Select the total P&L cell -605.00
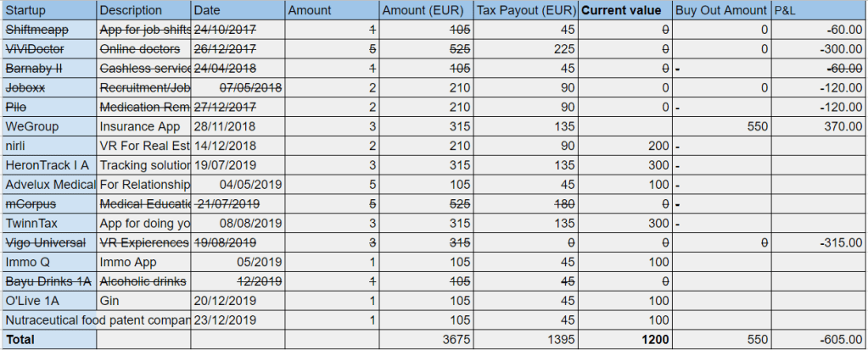Image resolution: width=868 pixels, height=350 pixels. 819,340
